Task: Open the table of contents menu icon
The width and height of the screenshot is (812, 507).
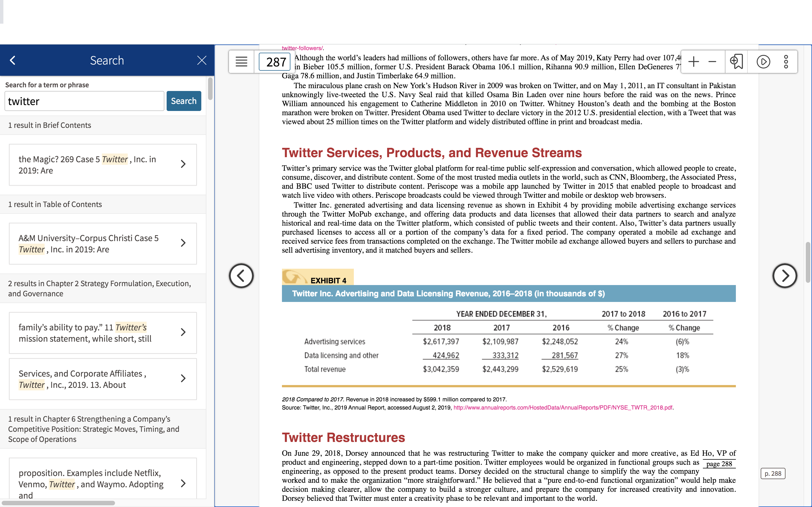Action: pyautogui.click(x=241, y=62)
